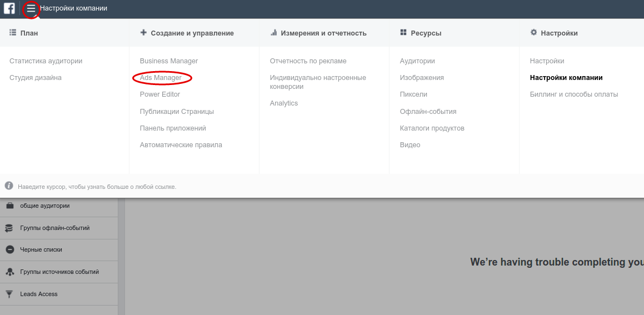Click the minus circle icon for Черные списки
This screenshot has width=644, height=315.
tap(10, 249)
